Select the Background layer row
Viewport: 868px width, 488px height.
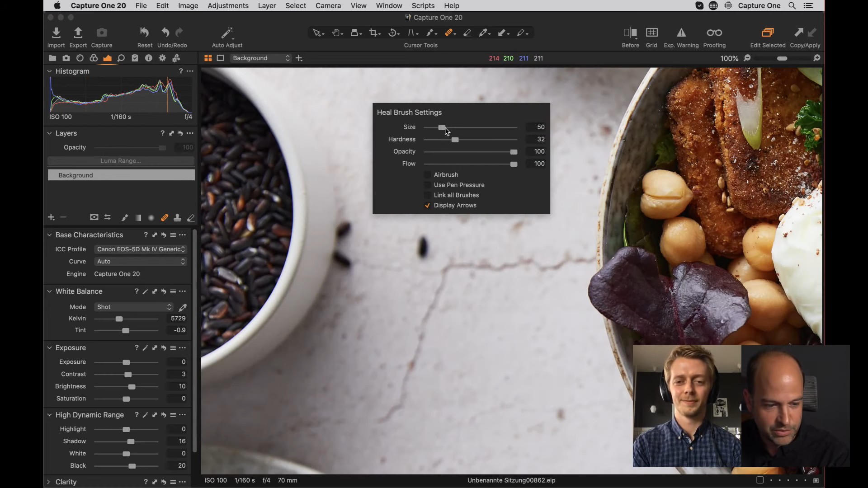(x=121, y=175)
